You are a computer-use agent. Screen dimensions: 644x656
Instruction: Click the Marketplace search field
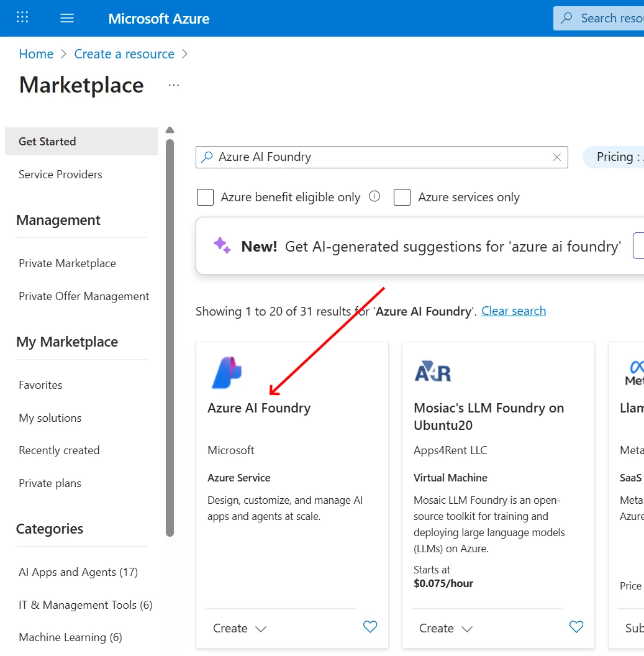click(382, 157)
